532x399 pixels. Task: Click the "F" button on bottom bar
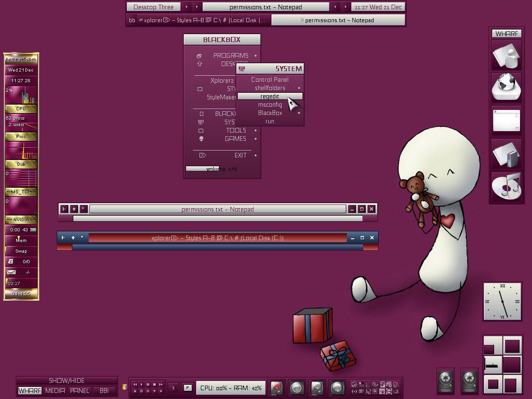click(187, 387)
